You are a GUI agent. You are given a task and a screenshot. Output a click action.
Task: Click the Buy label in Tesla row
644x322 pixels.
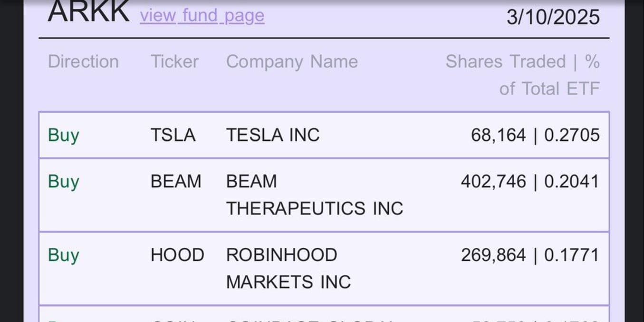click(x=63, y=136)
